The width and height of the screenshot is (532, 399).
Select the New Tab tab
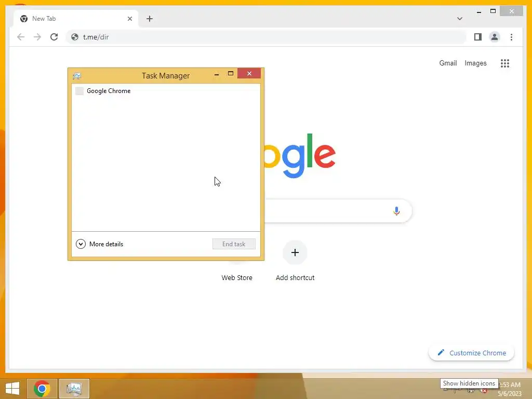click(76, 19)
